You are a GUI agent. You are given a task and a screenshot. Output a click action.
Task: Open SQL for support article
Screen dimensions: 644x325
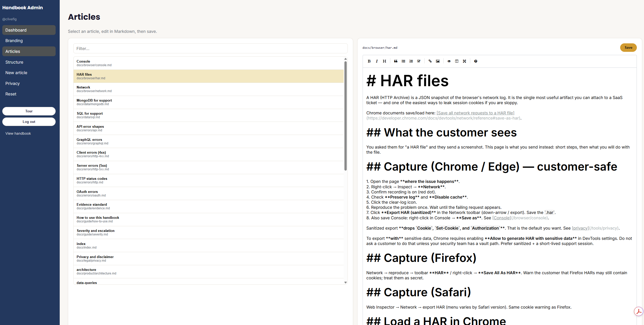[209, 115]
